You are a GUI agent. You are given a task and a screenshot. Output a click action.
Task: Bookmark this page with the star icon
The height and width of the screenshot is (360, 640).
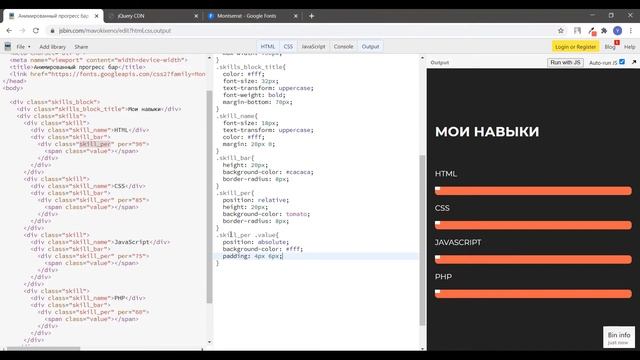[561, 31]
